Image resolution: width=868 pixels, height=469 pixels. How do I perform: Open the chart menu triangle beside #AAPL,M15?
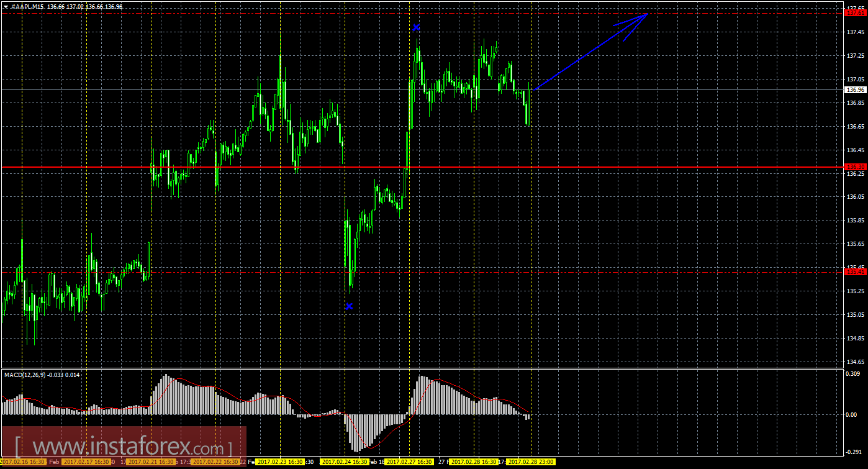(x=6, y=6)
